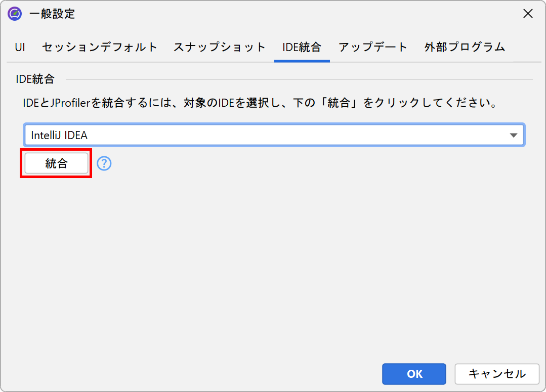
Task: Click the blue help question mark icon
Action: coord(104,163)
